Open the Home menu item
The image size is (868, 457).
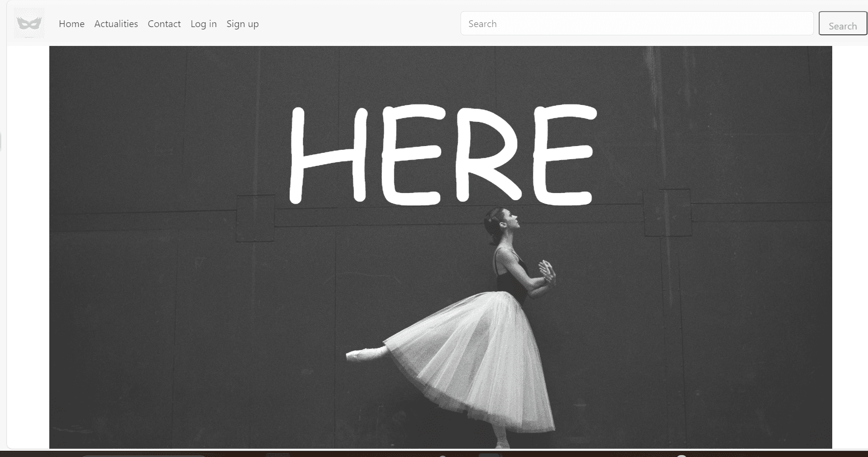point(72,24)
